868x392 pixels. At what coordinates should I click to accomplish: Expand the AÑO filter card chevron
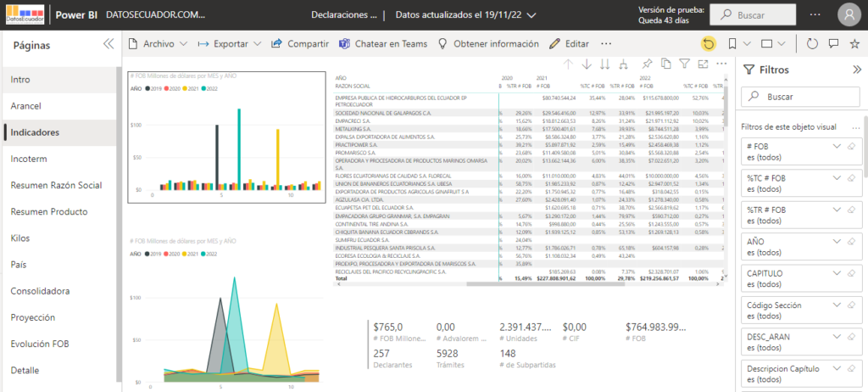(x=837, y=242)
